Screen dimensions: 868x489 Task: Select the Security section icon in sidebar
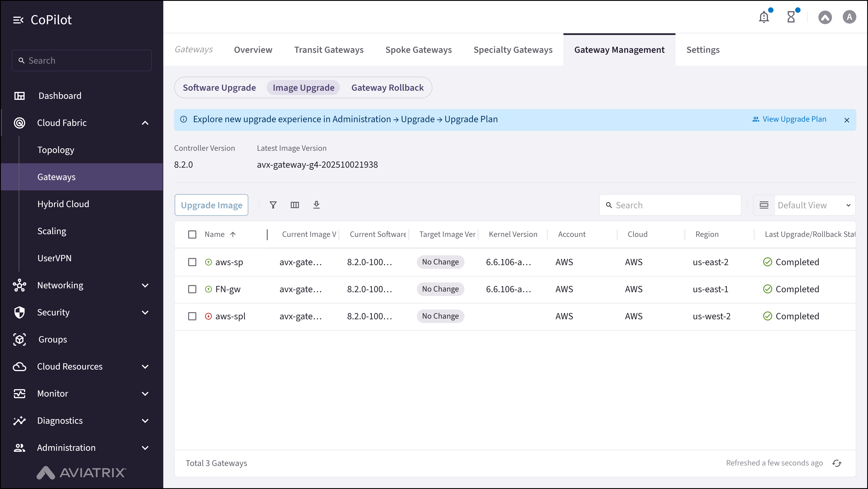pyautogui.click(x=19, y=312)
